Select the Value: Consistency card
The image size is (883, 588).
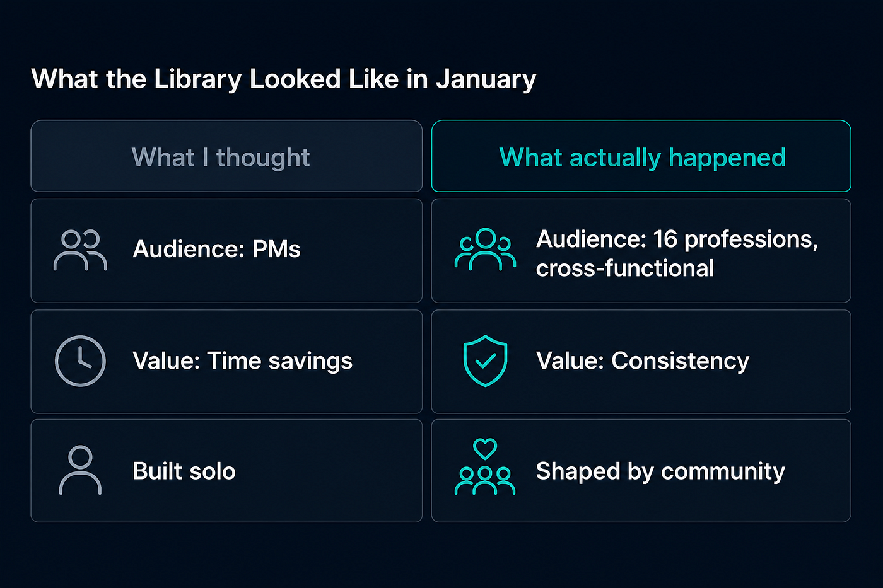pos(641,362)
